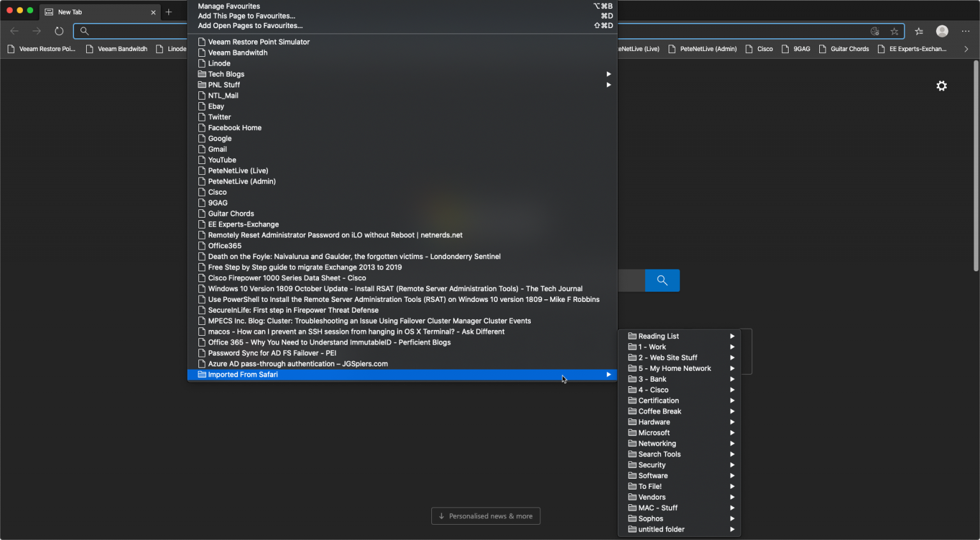The height and width of the screenshot is (540, 980).
Task: Expand the Coffee Break folder
Action: [x=679, y=411]
